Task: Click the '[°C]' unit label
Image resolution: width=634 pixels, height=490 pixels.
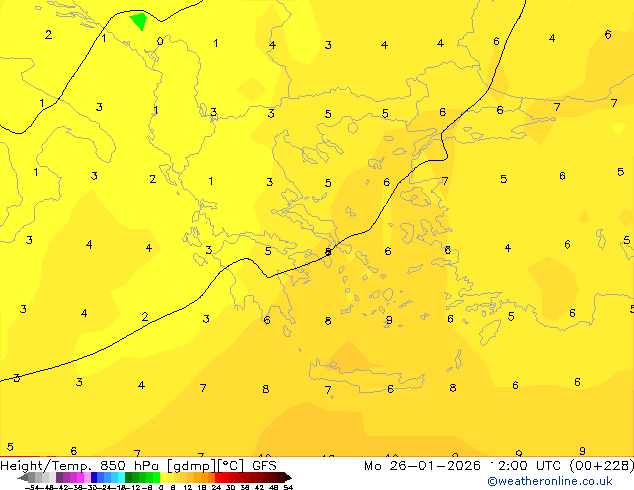Action: [x=231, y=466]
